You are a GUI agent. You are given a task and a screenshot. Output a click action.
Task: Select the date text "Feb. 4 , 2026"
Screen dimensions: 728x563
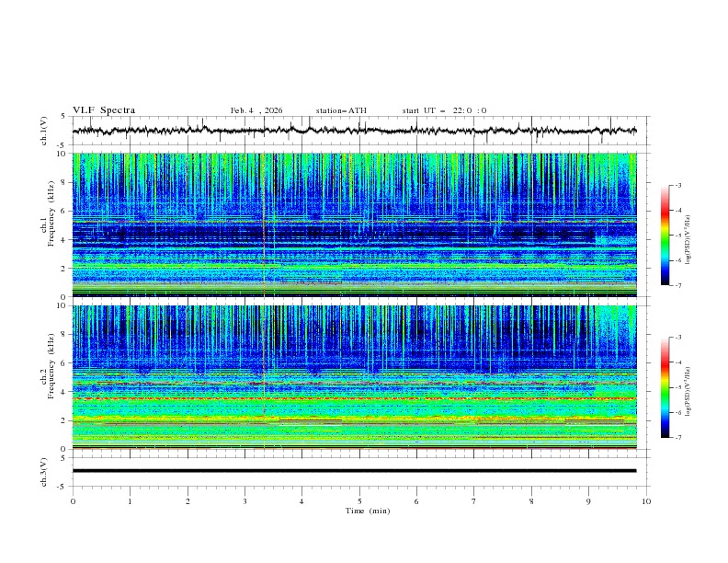(256, 110)
